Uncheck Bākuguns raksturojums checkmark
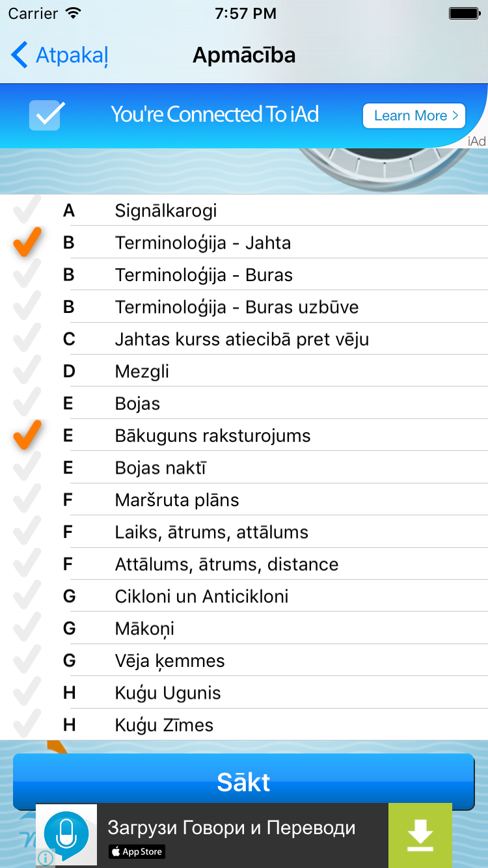 point(27,435)
